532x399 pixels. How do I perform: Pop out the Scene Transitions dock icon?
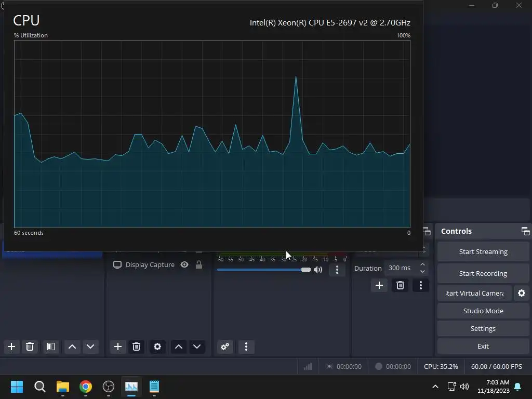click(x=427, y=231)
